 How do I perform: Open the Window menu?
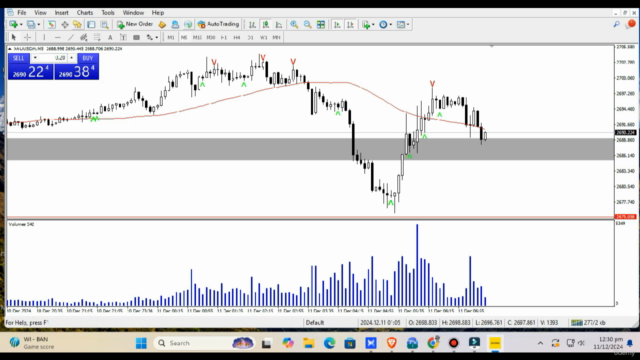(133, 13)
